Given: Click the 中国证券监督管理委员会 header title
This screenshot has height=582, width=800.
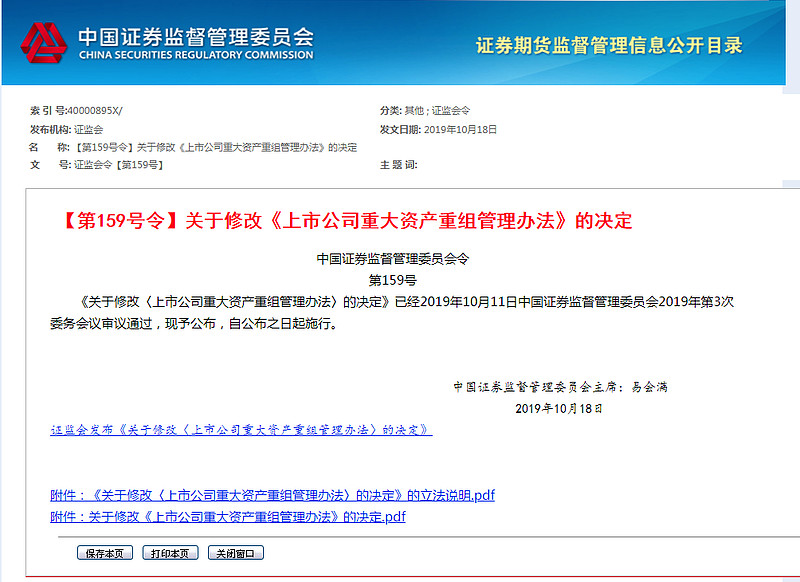Looking at the screenshot, I should 196,36.
